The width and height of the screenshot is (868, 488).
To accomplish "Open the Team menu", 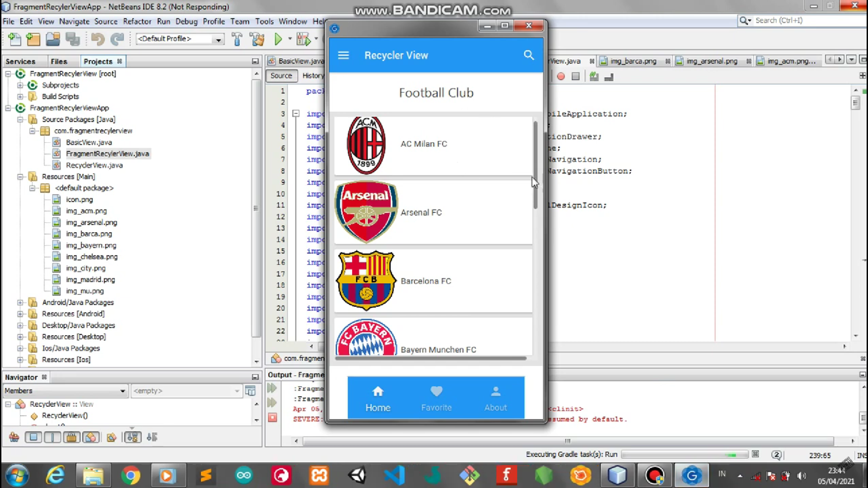I will [x=240, y=21].
